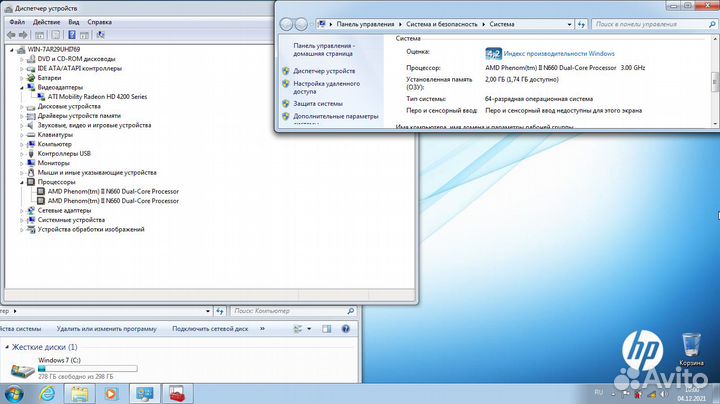Screen dimensions: 720x404
Task: Select ATI Mobility Radeon HD 4200 Series
Action: (97, 97)
